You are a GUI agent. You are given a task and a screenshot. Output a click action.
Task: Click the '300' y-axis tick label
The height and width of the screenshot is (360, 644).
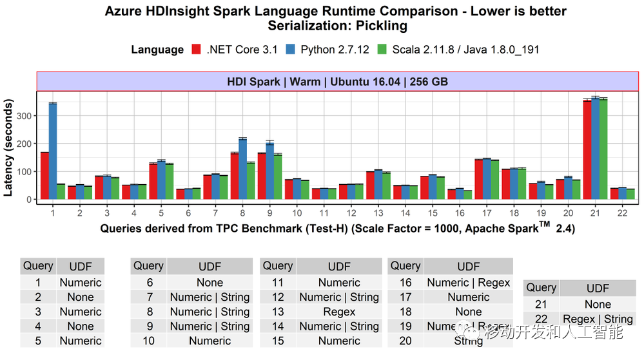[24, 116]
